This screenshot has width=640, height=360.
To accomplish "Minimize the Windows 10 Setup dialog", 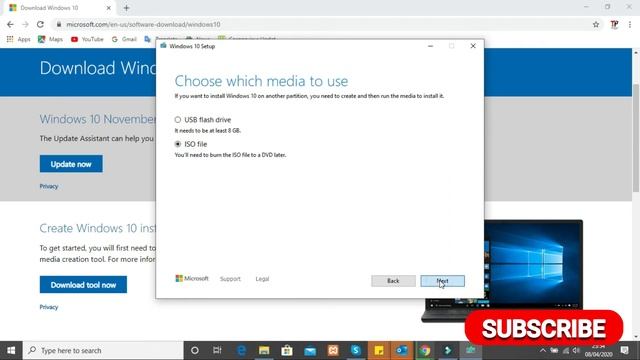I will point(430,46).
